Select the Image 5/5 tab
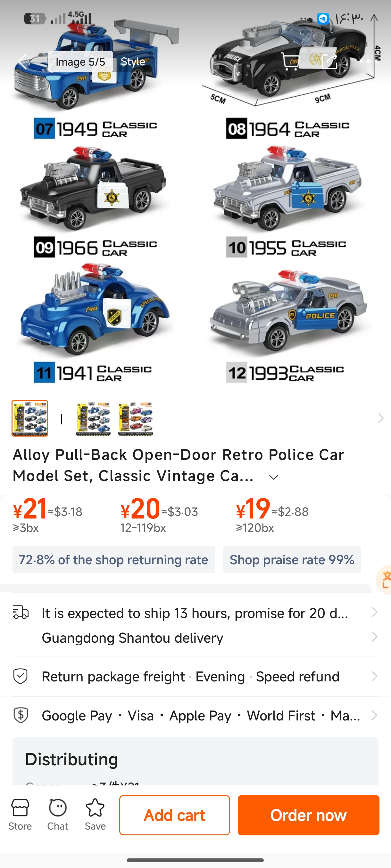The height and width of the screenshot is (868, 391). tap(80, 61)
